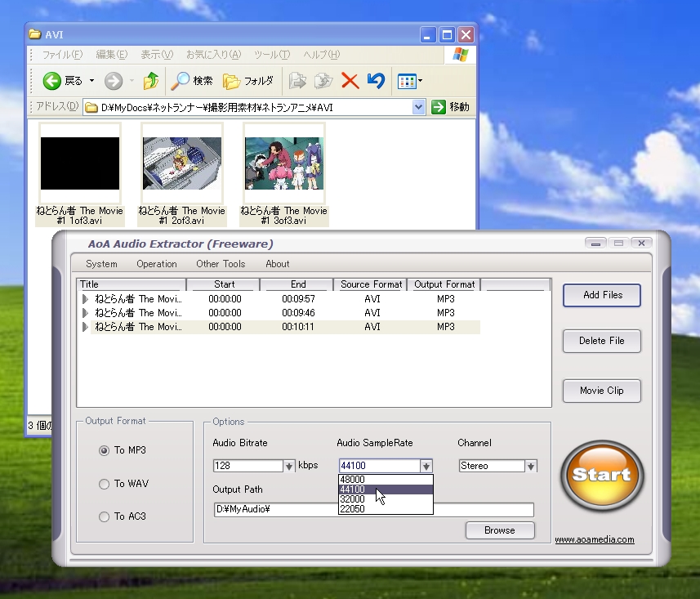Open the www.aoamedia.com link
Screen dimensions: 700x599
[594, 539]
